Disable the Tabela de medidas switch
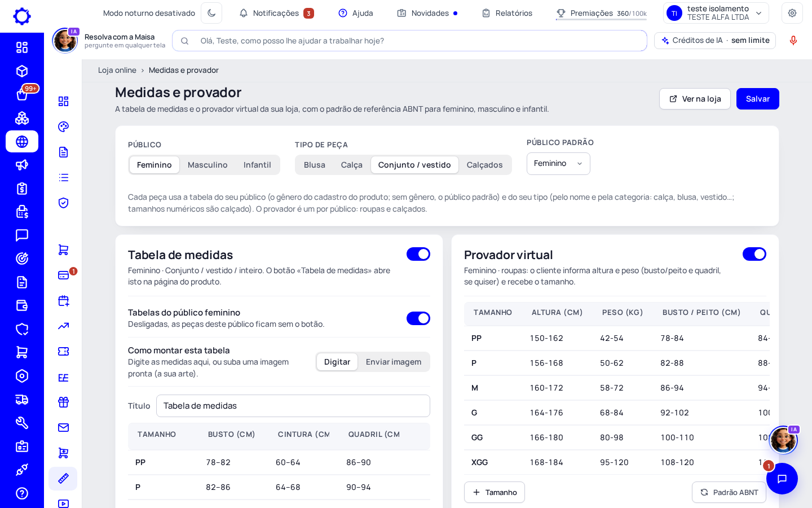This screenshot has width=812, height=508. pyautogui.click(x=418, y=254)
